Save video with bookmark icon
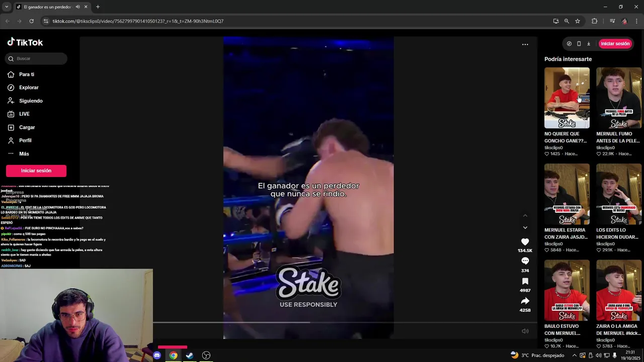Viewport: 644px width, 362px height. coord(525,281)
